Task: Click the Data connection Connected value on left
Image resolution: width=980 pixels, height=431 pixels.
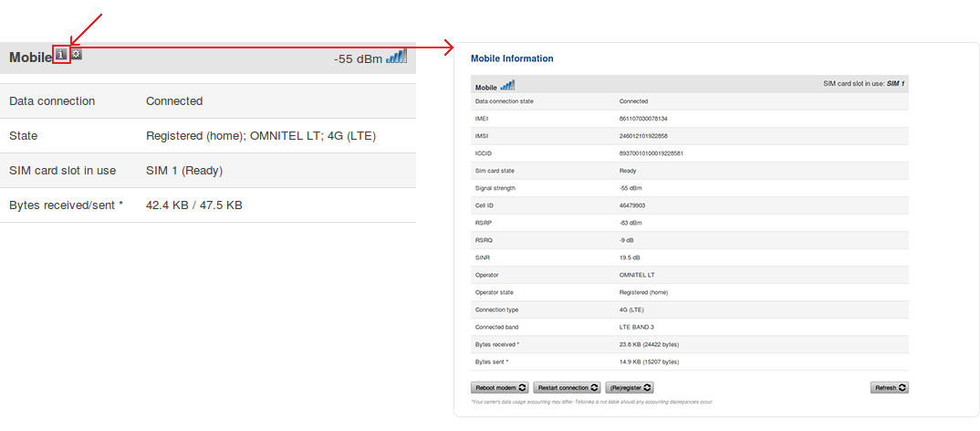Action: tap(174, 101)
